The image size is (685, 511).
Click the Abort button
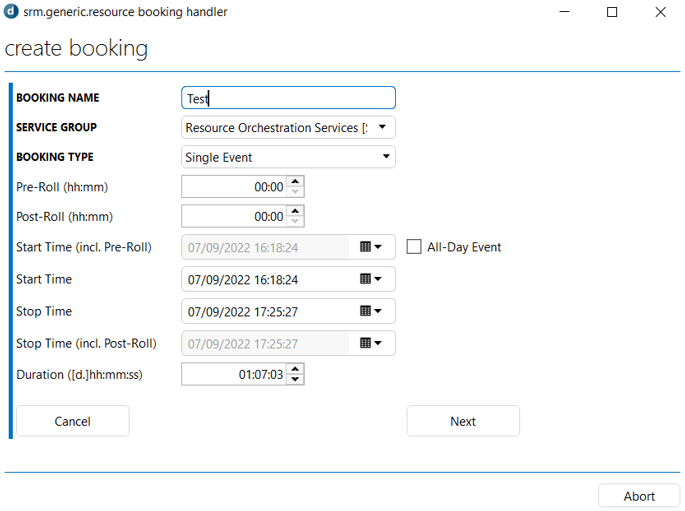click(x=639, y=496)
